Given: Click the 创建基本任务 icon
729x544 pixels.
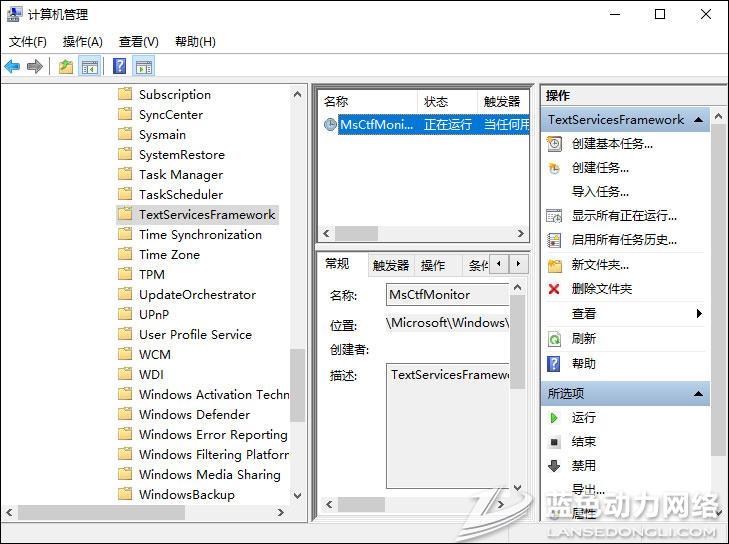Looking at the screenshot, I should point(554,144).
